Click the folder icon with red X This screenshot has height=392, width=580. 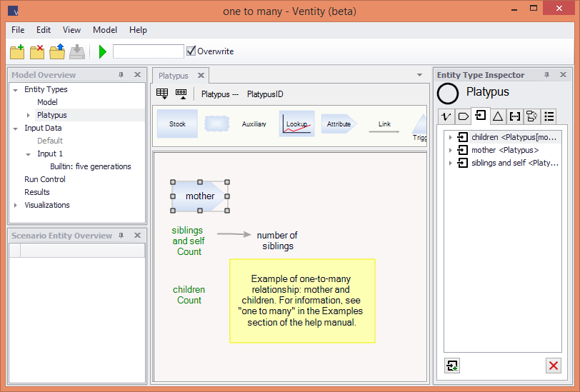pyautogui.click(x=37, y=52)
